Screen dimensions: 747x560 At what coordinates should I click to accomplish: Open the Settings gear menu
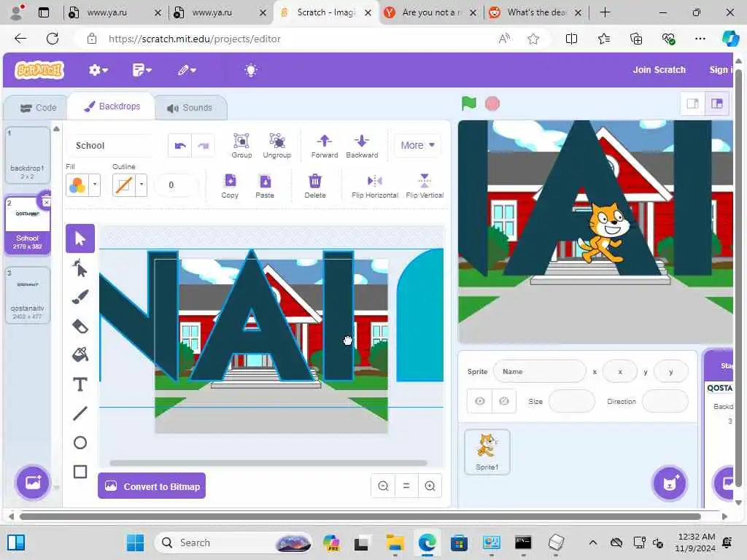(98, 71)
